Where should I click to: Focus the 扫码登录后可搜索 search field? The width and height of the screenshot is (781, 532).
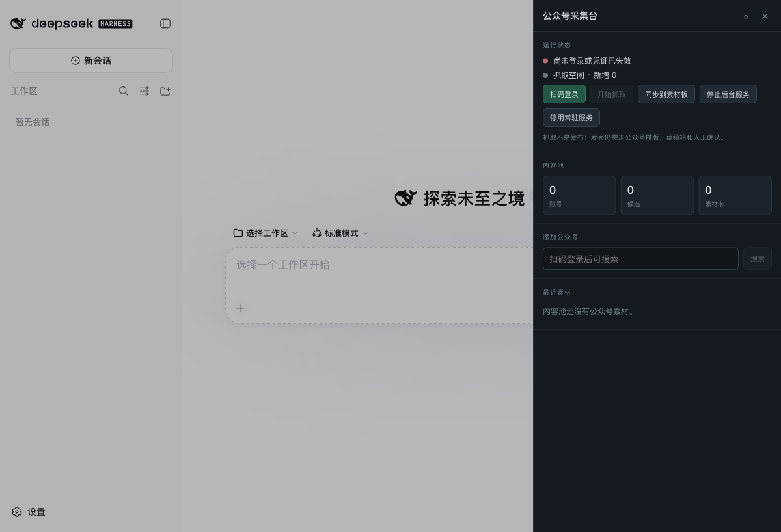pos(640,259)
